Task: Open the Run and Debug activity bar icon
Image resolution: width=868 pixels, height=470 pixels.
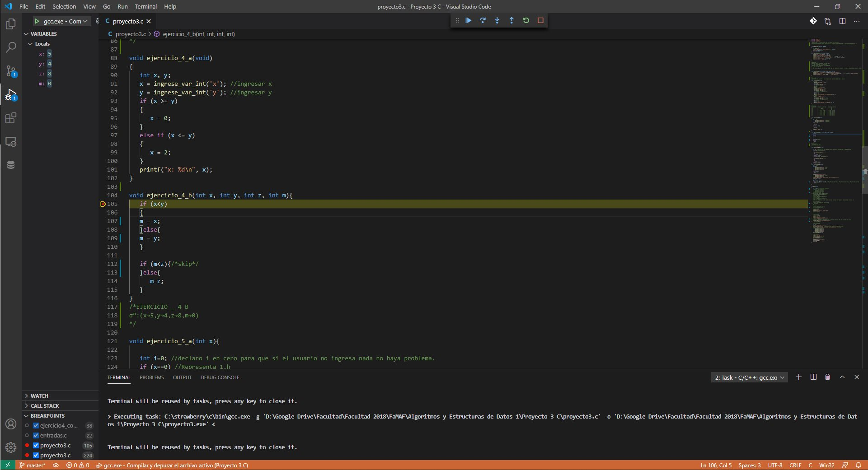Action: tap(11, 95)
